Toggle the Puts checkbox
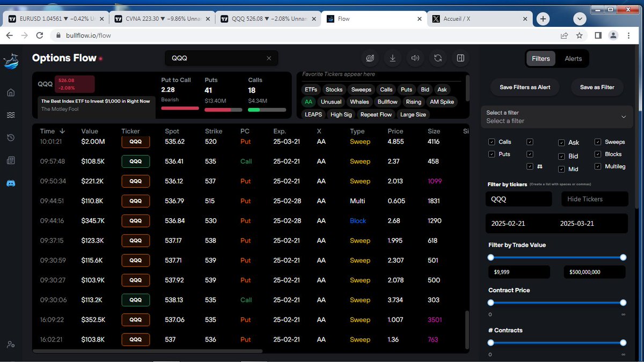This screenshot has height=362, width=644. pos(492,154)
